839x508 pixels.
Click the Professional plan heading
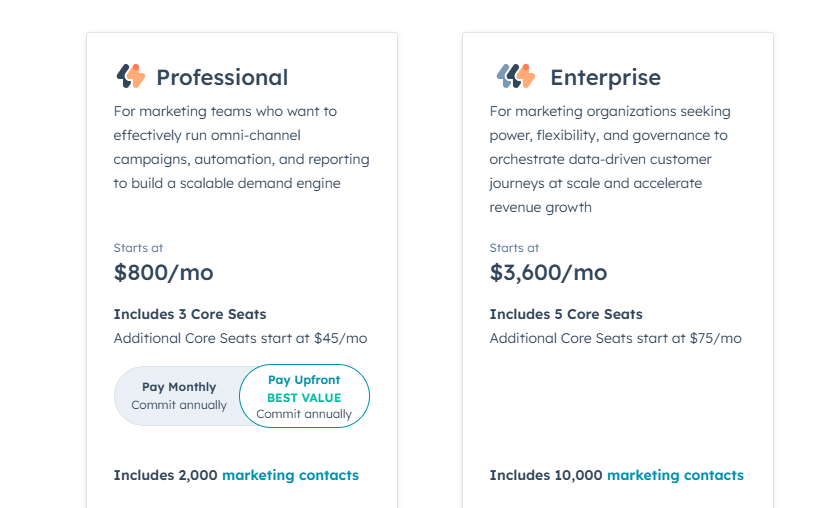click(222, 77)
